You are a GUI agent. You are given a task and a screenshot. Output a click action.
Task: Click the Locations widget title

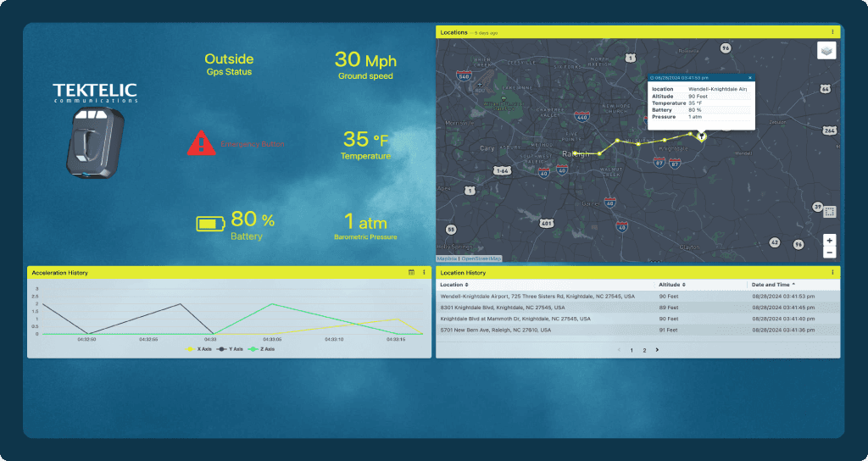click(454, 32)
